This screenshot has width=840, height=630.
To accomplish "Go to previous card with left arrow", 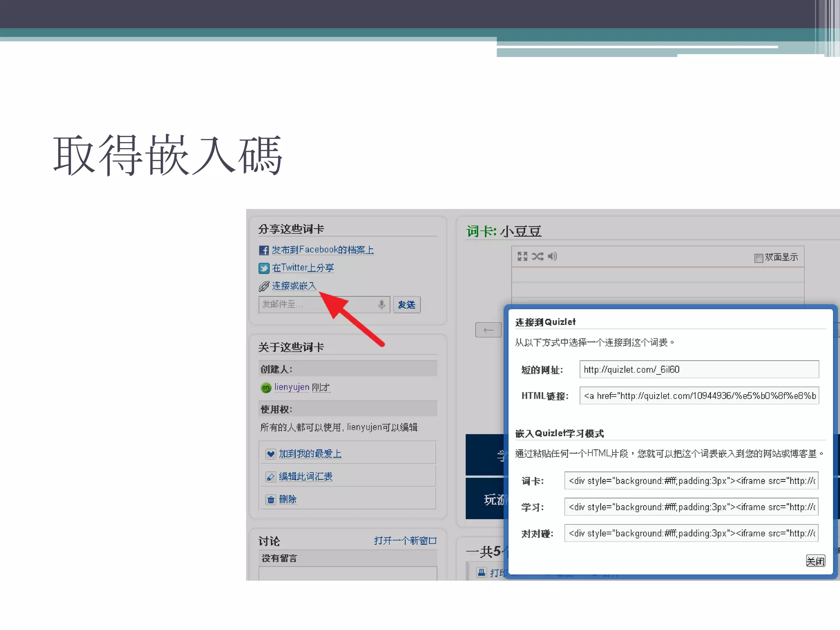I will point(488,330).
